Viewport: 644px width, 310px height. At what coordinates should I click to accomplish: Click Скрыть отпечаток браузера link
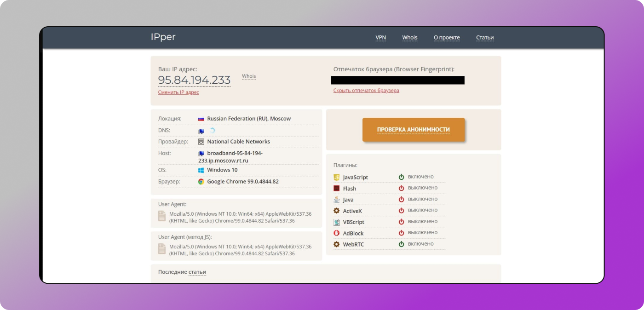pyautogui.click(x=366, y=91)
